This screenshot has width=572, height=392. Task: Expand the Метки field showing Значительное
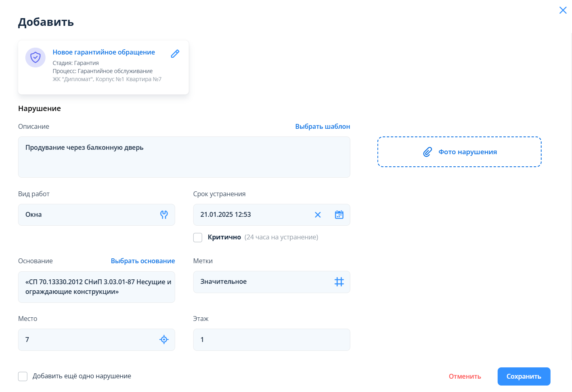[262, 282]
